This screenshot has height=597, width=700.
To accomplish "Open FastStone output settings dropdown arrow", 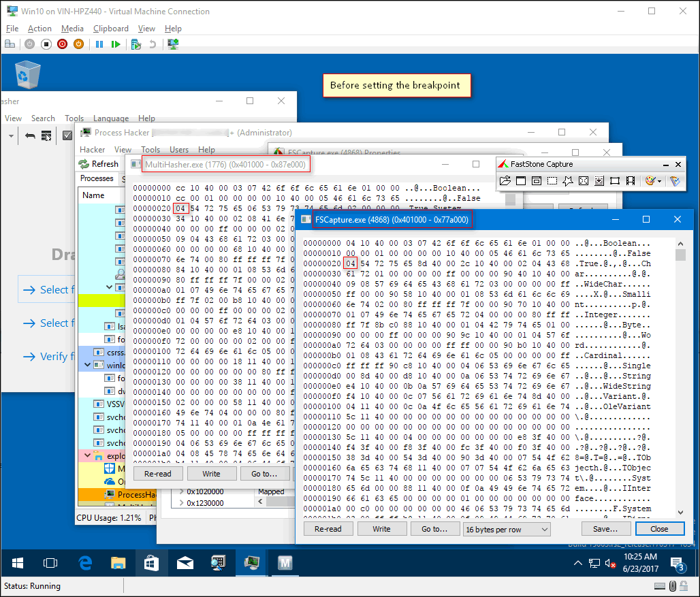I will [659, 181].
